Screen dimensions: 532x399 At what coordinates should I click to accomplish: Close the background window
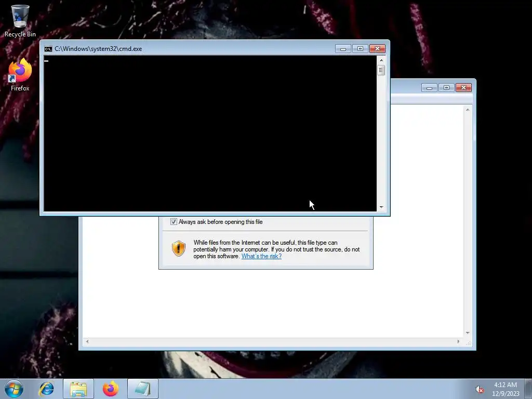[463, 88]
